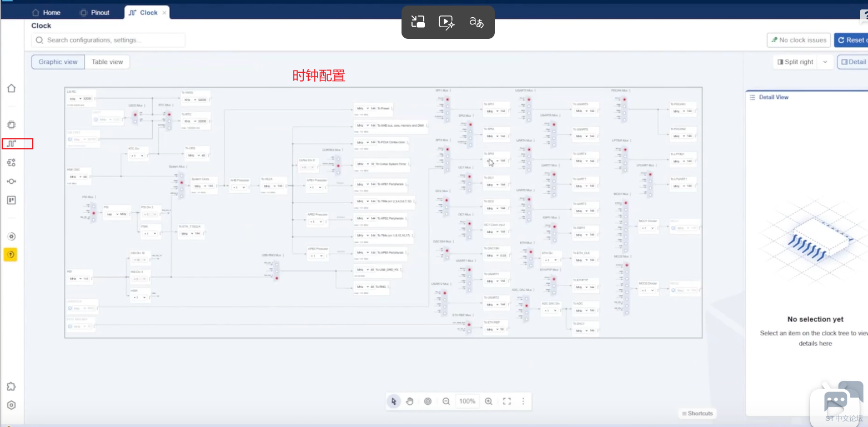Viewport: 868px width, 427px height.
Task: Select the hand pan tool in bottom toolbar
Action: 410,401
